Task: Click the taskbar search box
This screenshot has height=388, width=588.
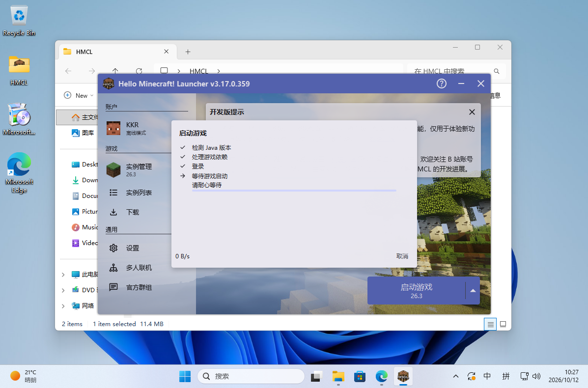Action: [251, 376]
